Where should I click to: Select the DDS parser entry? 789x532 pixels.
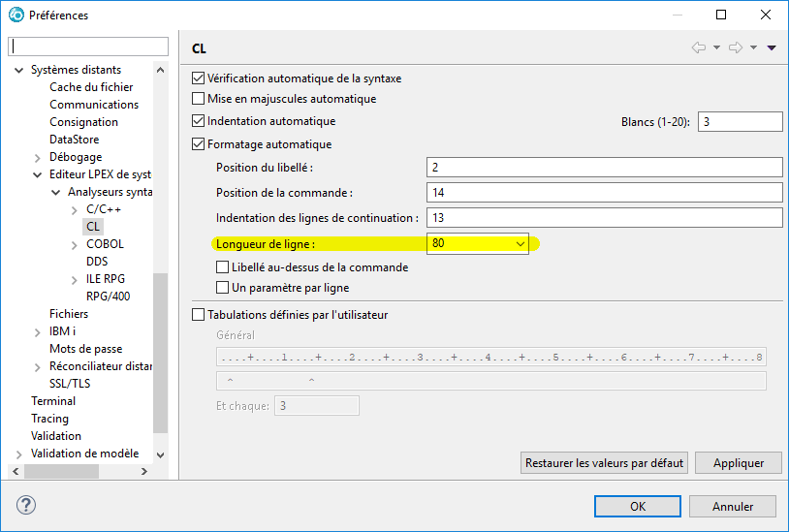click(97, 262)
